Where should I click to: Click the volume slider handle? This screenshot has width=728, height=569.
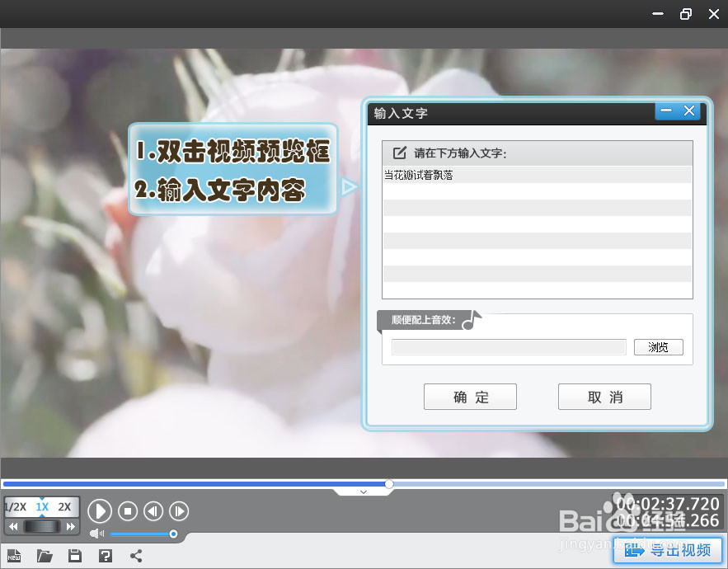(x=173, y=534)
